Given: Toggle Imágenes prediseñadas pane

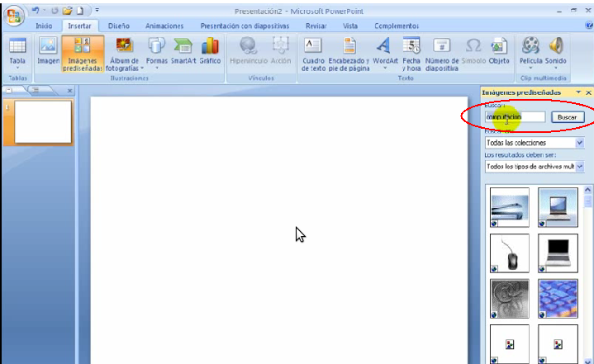Looking at the screenshot, I should point(83,54).
